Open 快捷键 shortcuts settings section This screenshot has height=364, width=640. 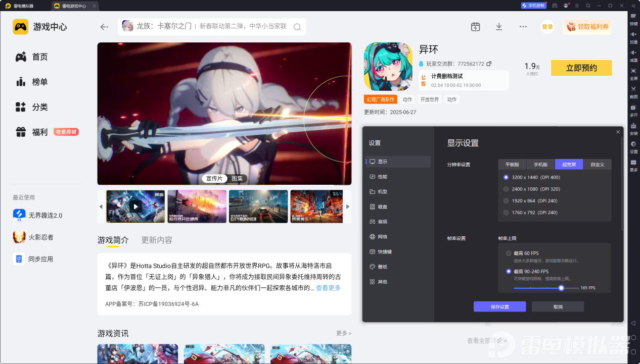[398, 251]
